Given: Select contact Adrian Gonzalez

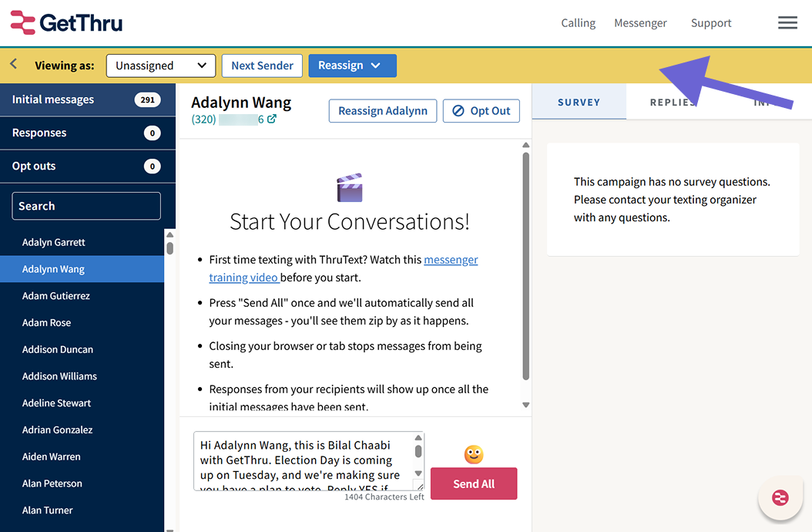Looking at the screenshot, I should (82, 430).
